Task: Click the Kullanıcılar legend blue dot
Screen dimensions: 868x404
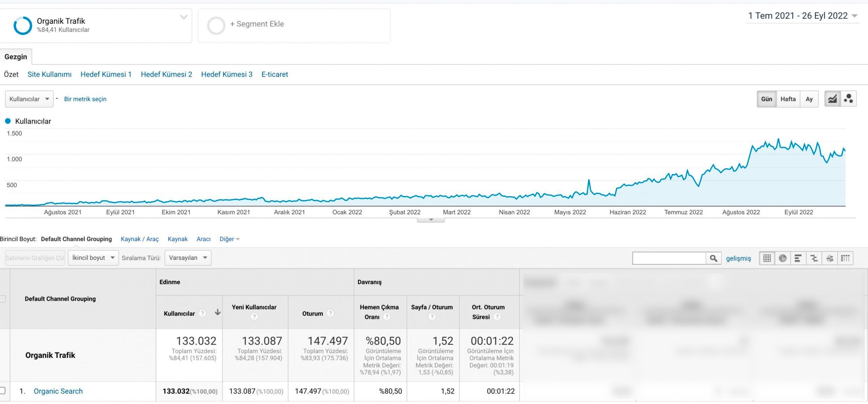Action: coord(8,121)
